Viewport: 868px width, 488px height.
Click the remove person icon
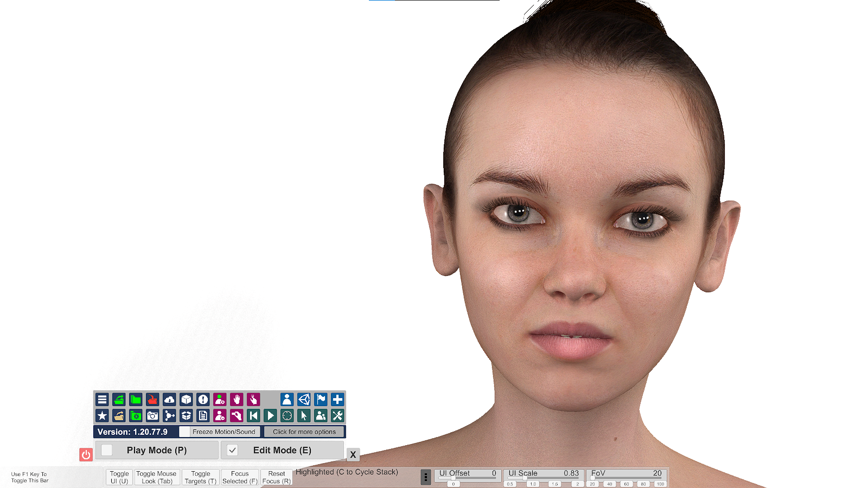(220, 416)
